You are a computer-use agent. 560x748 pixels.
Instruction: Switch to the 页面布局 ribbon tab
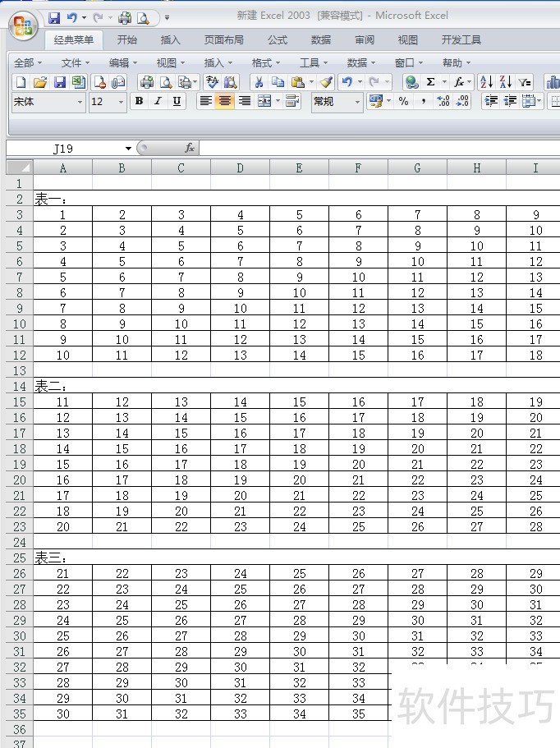[x=223, y=40]
